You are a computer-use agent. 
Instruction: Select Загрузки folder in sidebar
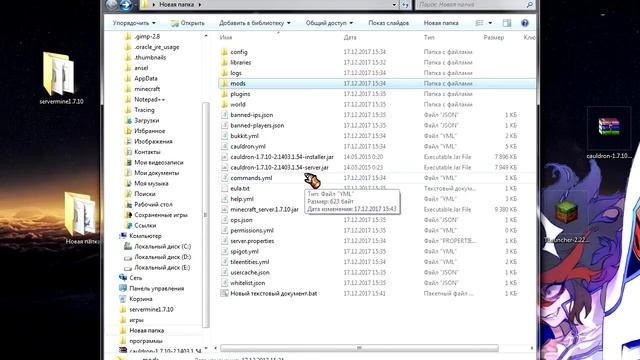[147, 120]
